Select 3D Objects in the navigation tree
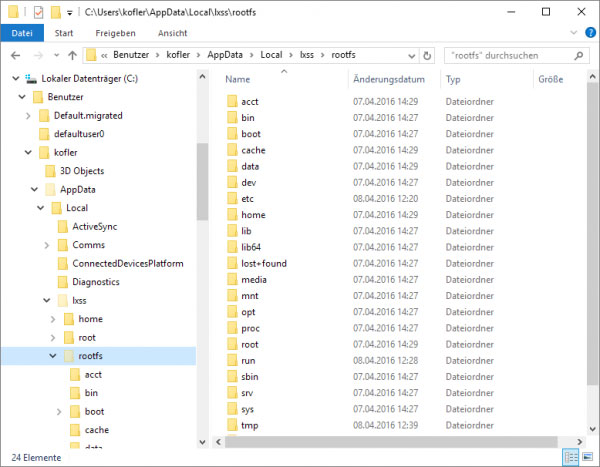600x467 pixels. [82, 171]
